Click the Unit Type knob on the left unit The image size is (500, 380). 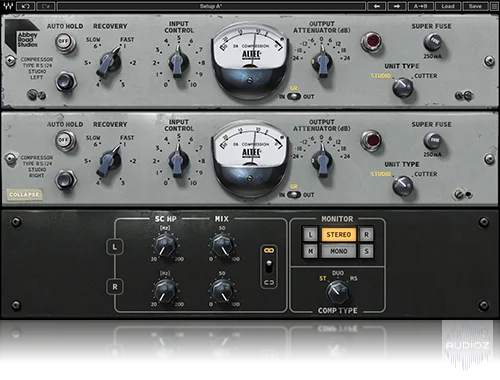click(403, 87)
